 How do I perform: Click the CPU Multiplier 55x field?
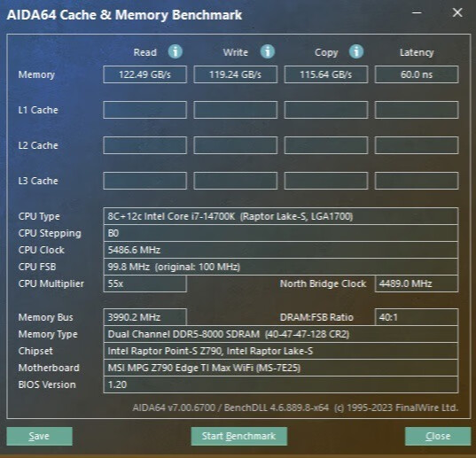tap(144, 283)
